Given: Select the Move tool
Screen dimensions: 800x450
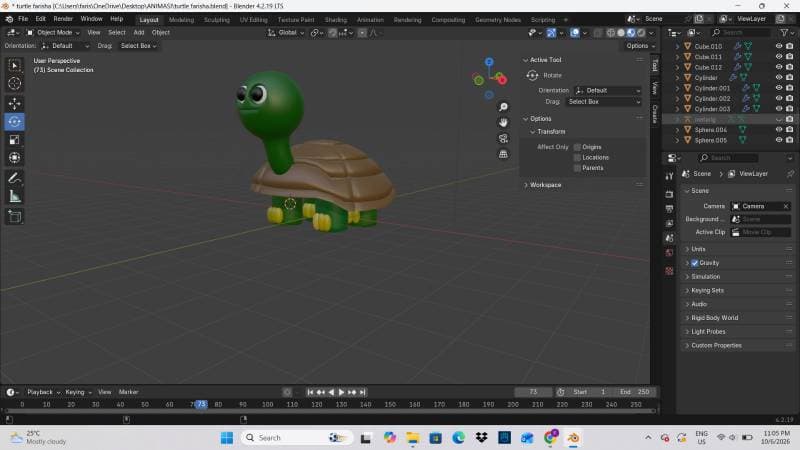Looking at the screenshot, I should [x=14, y=103].
